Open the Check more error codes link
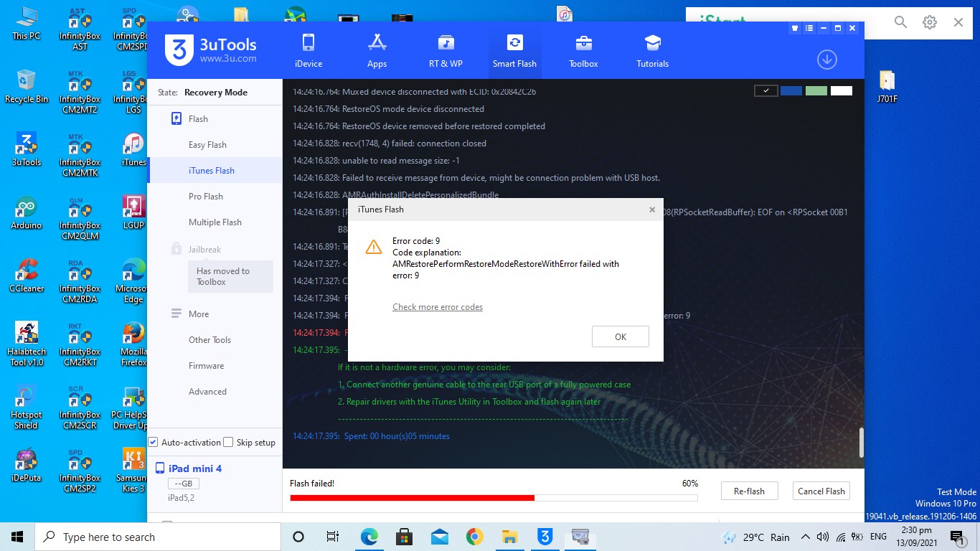 438,307
